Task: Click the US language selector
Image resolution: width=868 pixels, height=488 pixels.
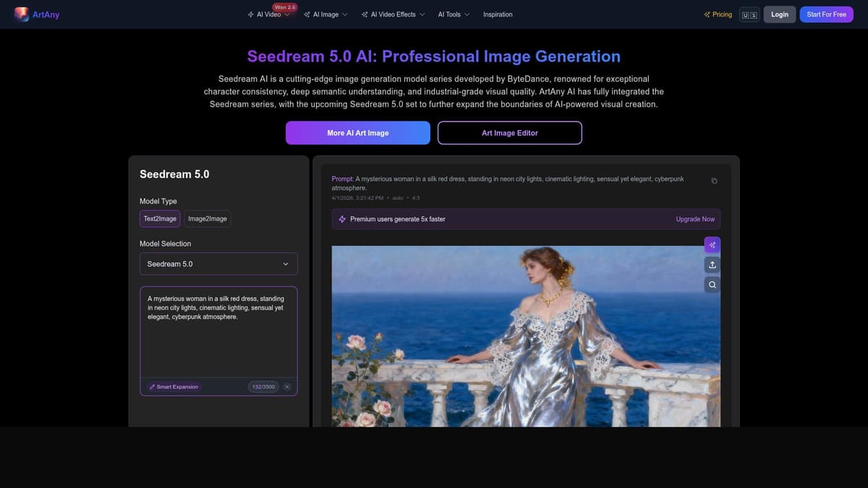Action: 749,14
